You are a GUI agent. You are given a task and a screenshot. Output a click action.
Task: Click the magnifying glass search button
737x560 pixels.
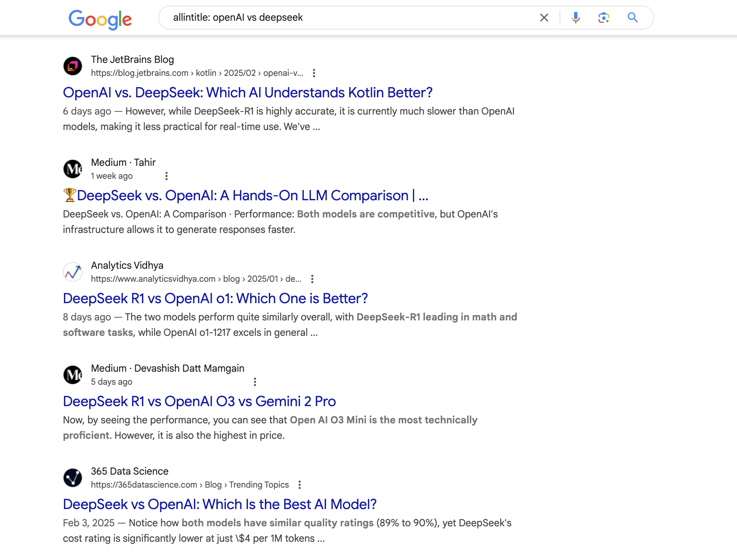[x=633, y=18]
